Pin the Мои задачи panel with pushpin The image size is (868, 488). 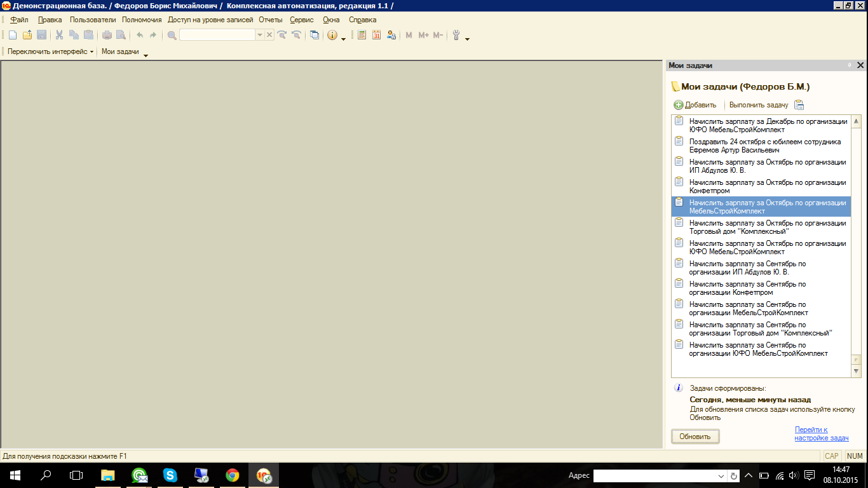850,65
